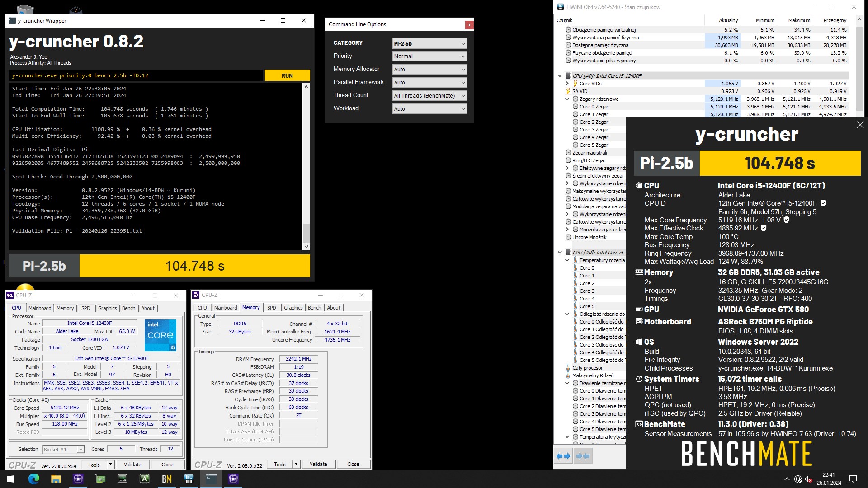Open Tools dropdown arrow in CPU-Z x32 window
The width and height of the screenshot is (868, 488).
pyautogui.click(x=296, y=465)
